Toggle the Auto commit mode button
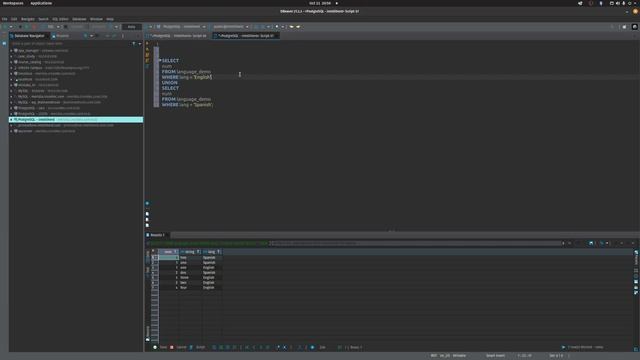Image resolution: width=640 pixels, height=360 pixels. (x=131, y=27)
